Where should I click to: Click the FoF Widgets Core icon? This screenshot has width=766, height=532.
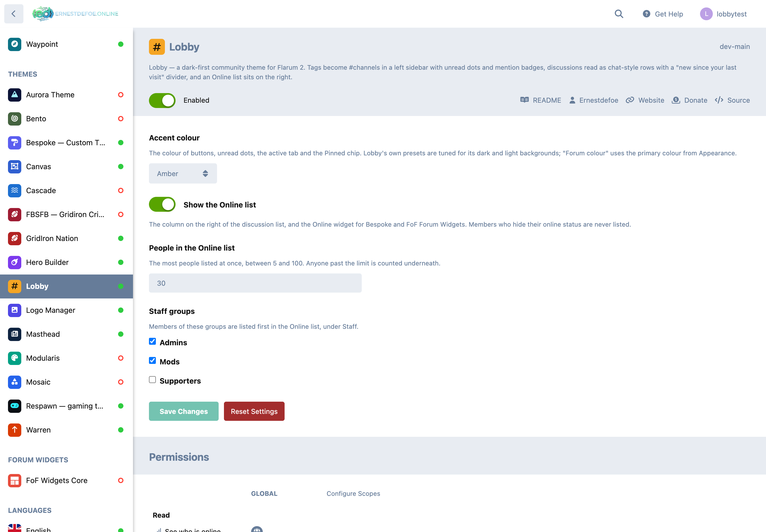click(x=15, y=481)
